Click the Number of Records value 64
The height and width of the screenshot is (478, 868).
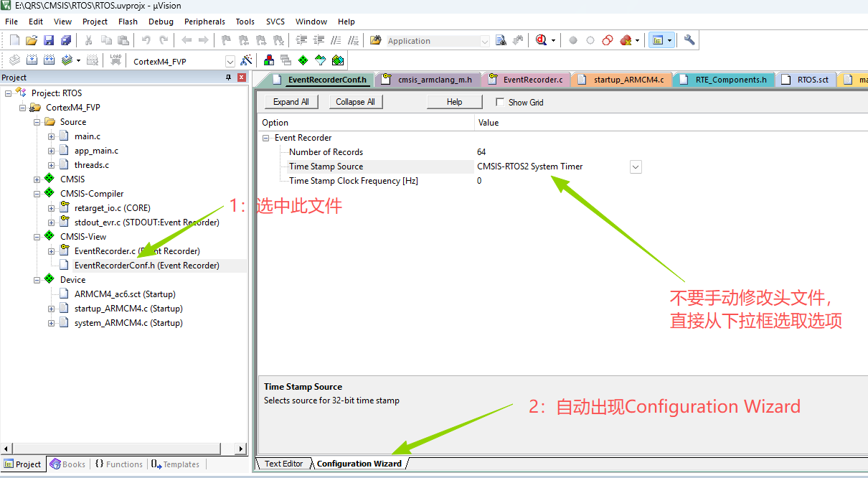481,152
